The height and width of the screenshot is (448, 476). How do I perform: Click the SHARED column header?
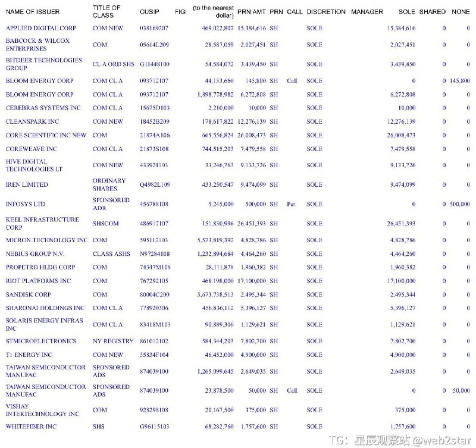[x=433, y=12]
